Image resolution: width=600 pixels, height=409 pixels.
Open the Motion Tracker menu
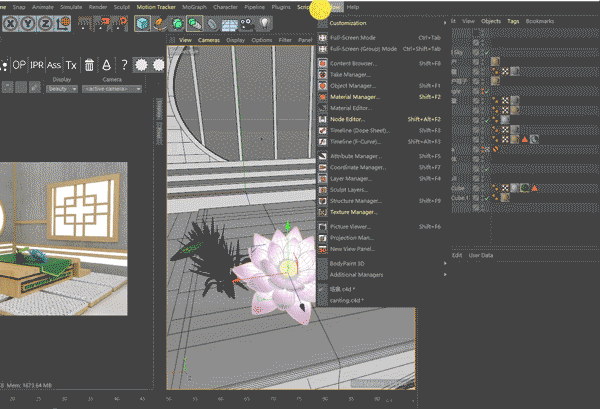[156, 7]
